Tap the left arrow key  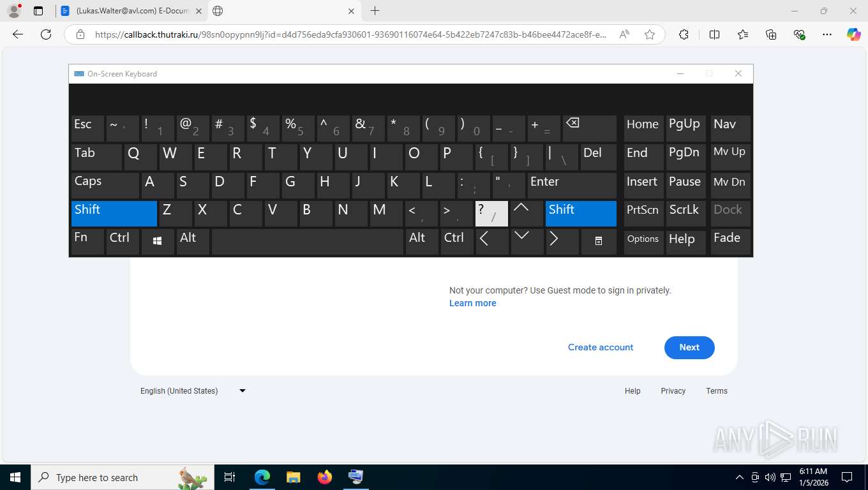pyautogui.click(x=491, y=241)
